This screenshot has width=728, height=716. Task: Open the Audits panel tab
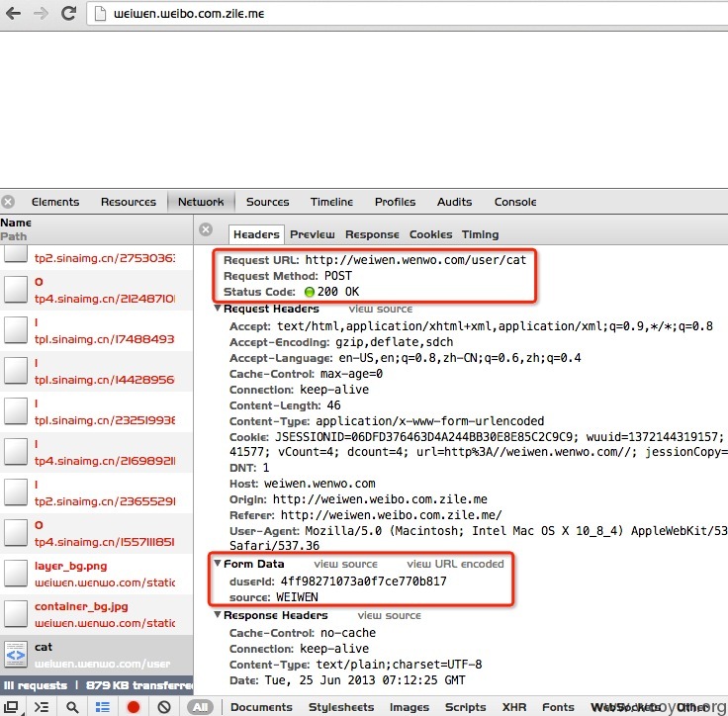click(454, 202)
